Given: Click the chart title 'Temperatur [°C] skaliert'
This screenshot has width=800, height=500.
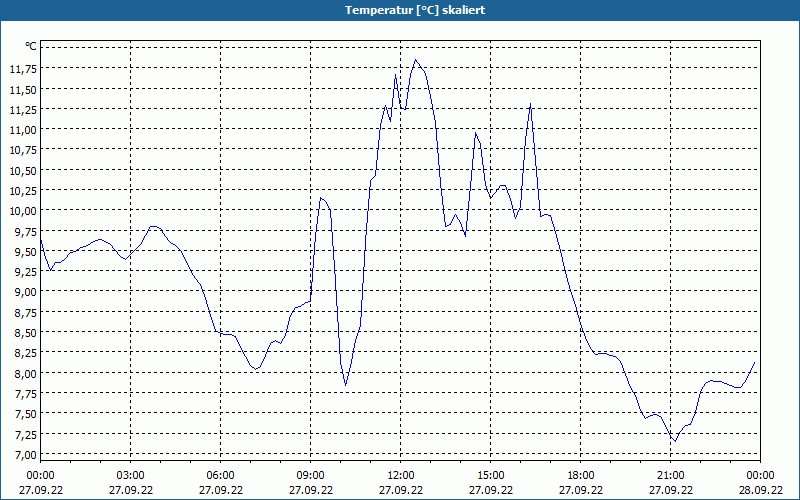Looking at the screenshot, I should (x=415, y=10).
